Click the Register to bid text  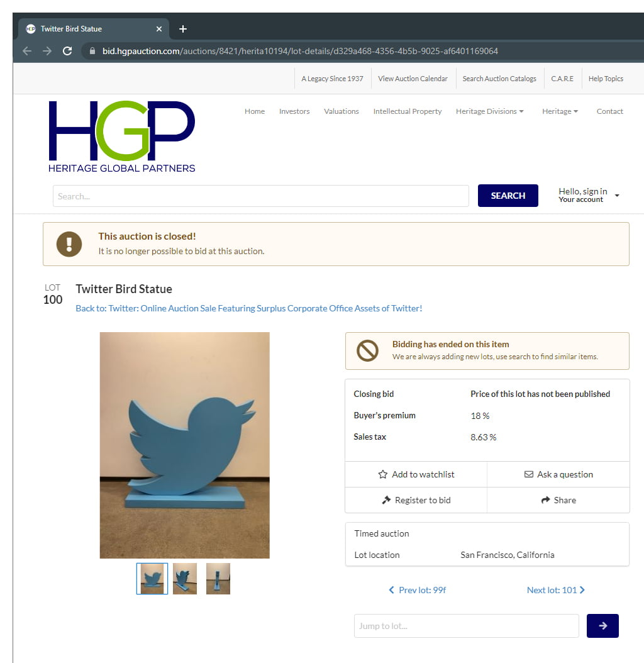click(423, 500)
